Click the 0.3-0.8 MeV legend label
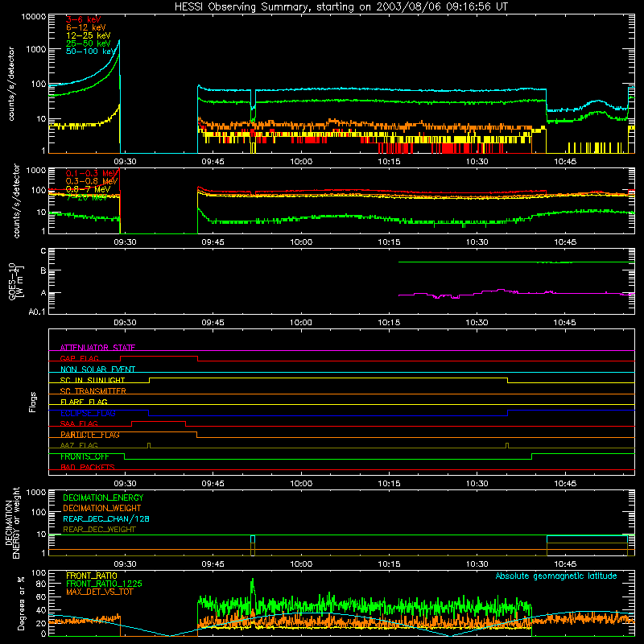644x644 pixels. [92, 181]
